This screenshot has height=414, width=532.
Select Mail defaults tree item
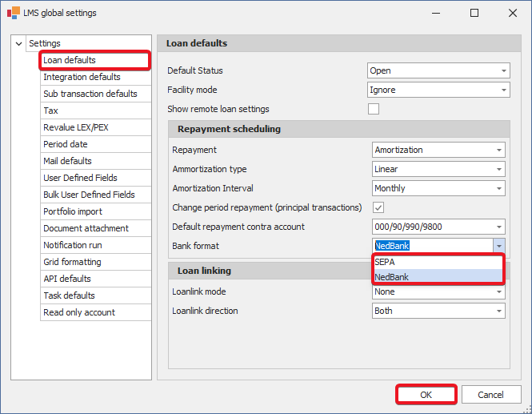pyautogui.click(x=67, y=162)
